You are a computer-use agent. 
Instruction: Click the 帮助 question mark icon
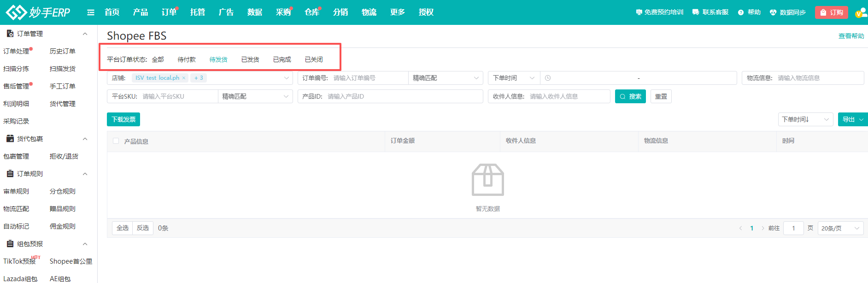[x=741, y=12]
